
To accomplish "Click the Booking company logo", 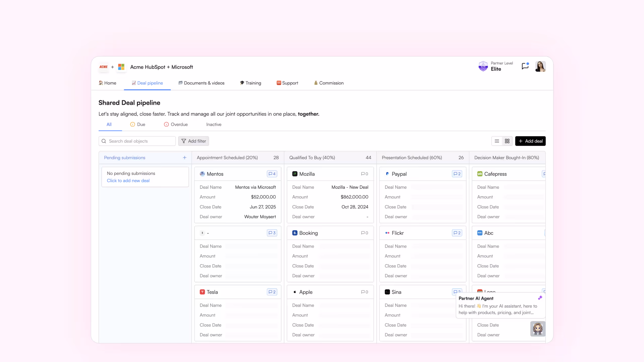I will click(295, 233).
